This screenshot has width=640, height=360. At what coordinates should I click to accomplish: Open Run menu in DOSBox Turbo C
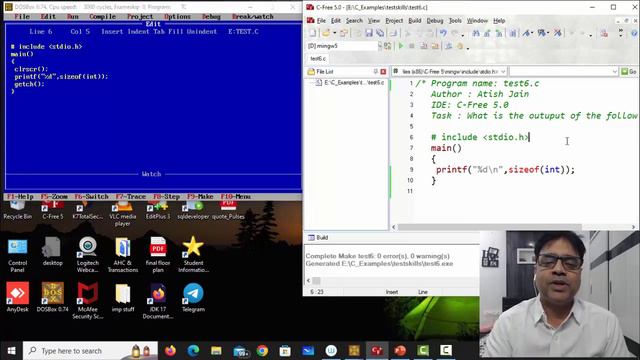[73, 16]
